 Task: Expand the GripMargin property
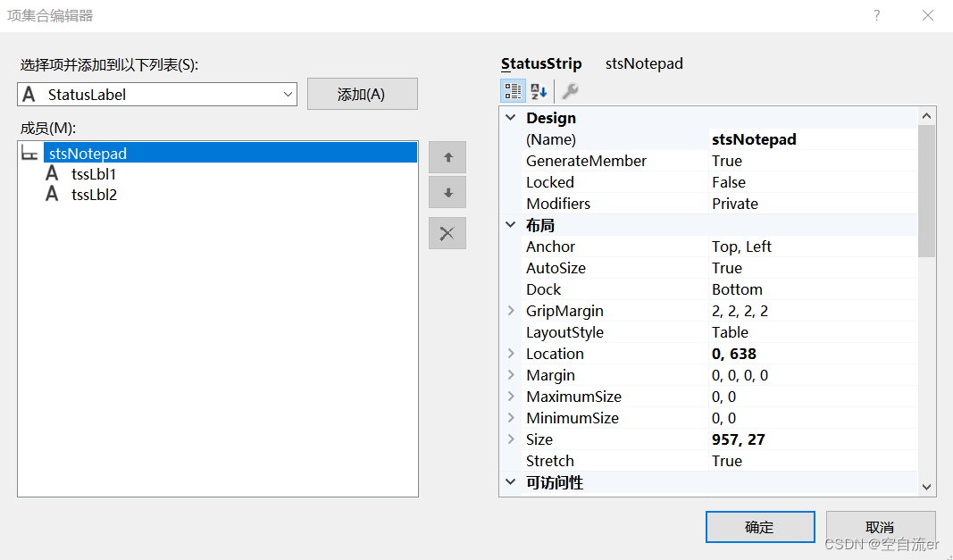click(x=511, y=311)
